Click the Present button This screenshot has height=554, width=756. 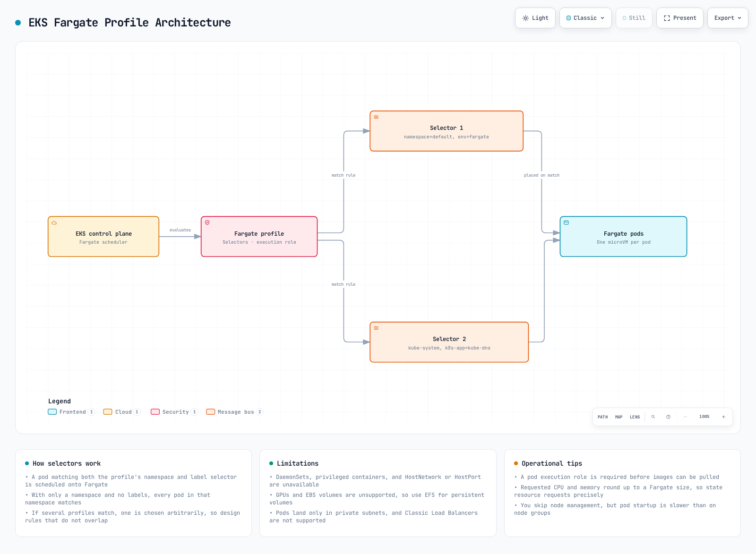680,18
